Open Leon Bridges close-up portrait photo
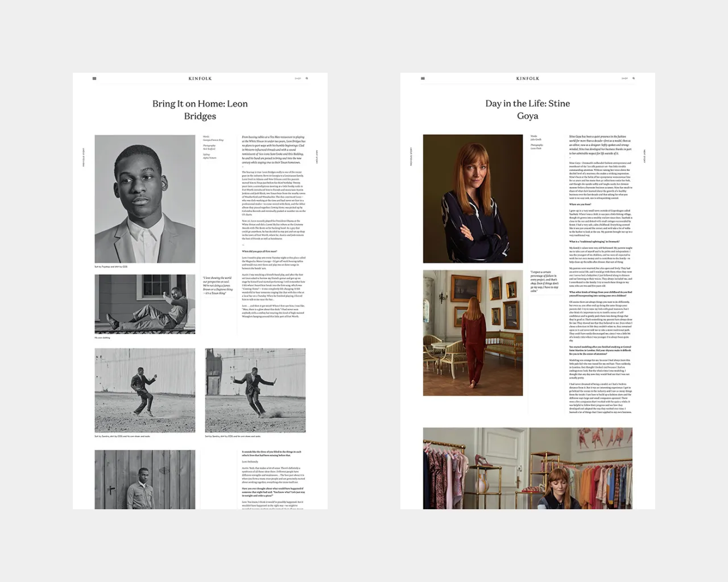 click(x=145, y=199)
